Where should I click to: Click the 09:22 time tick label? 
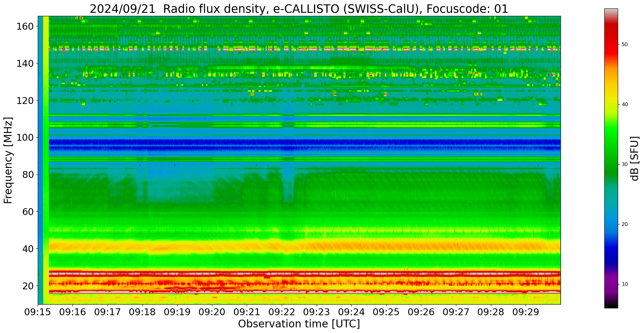(x=282, y=312)
